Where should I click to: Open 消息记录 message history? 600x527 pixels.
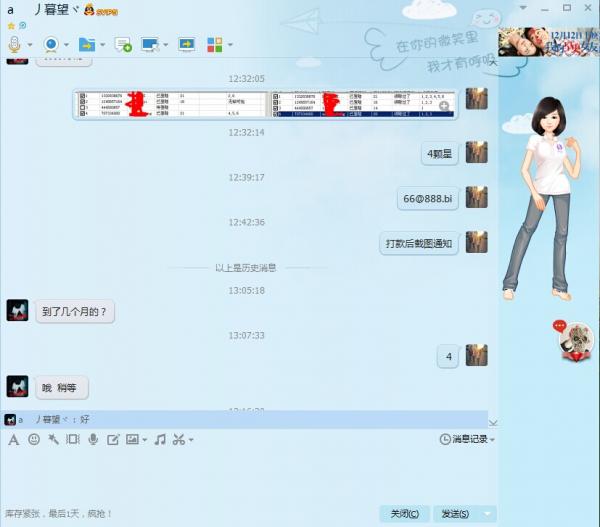463,439
